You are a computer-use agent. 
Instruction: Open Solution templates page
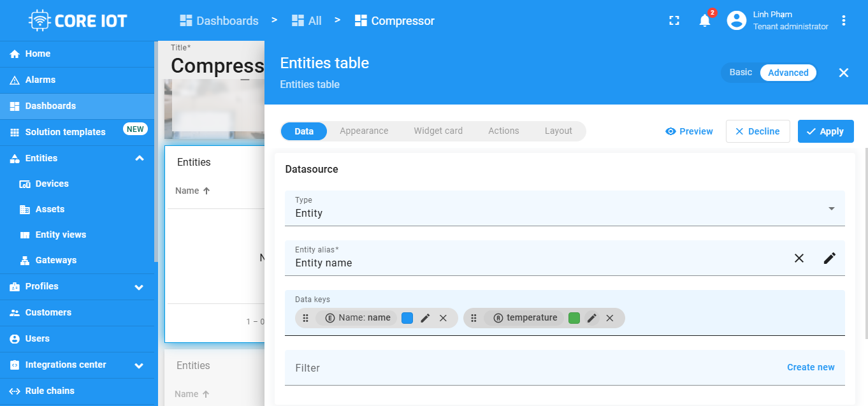coord(77,132)
